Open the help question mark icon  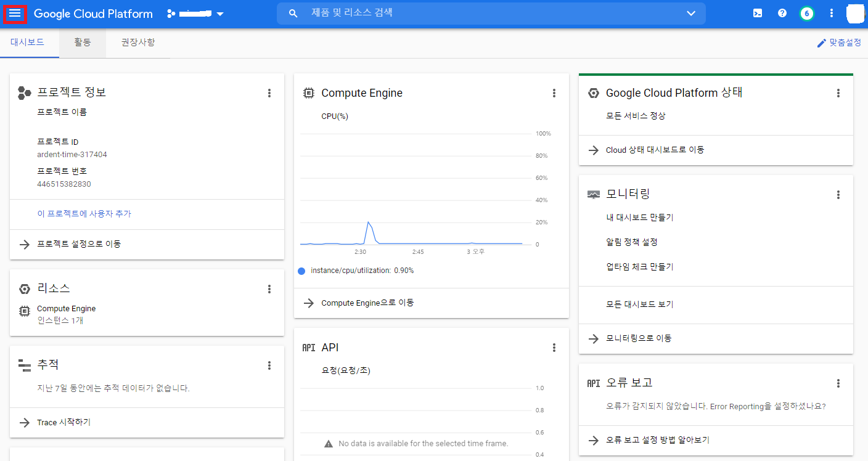(782, 13)
